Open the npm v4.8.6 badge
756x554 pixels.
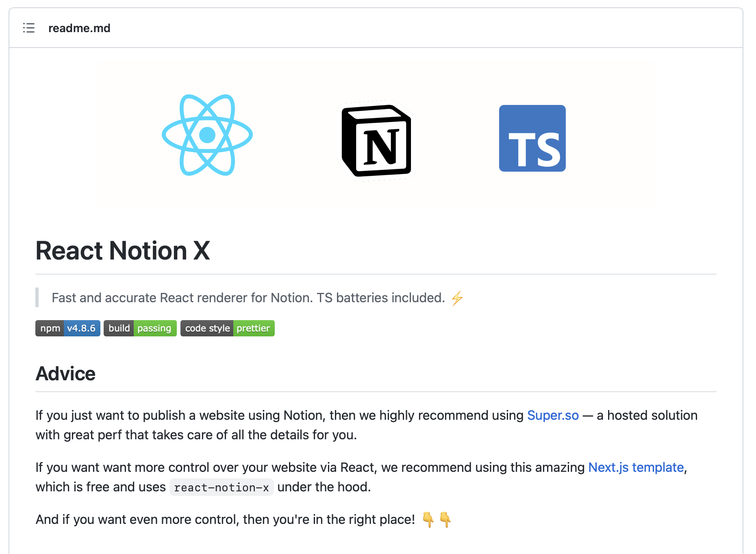68,328
